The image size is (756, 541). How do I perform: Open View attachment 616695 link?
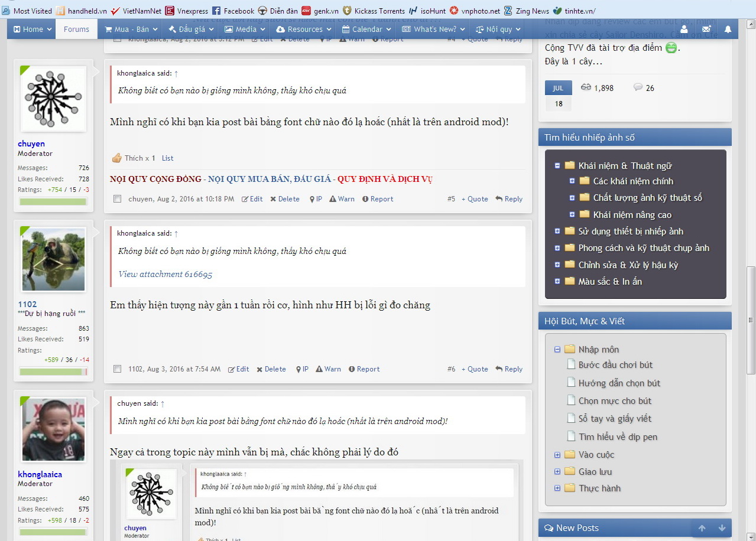[165, 274]
